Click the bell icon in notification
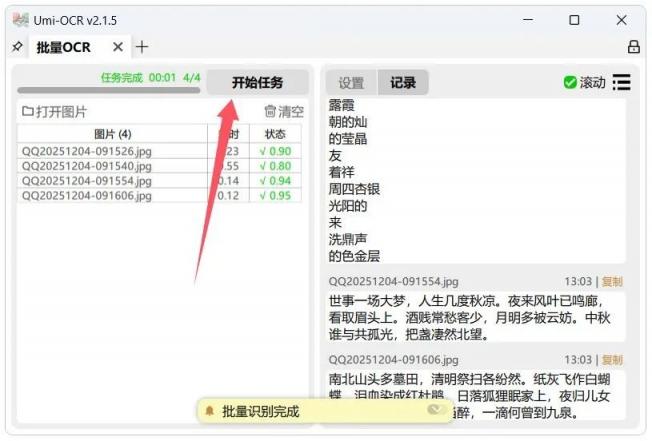 pyautogui.click(x=210, y=411)
